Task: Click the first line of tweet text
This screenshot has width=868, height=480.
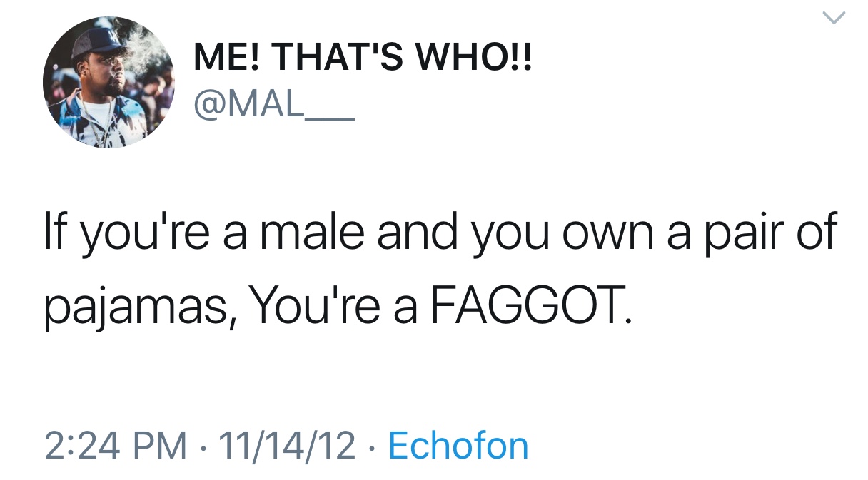Action: click(438, 232)
